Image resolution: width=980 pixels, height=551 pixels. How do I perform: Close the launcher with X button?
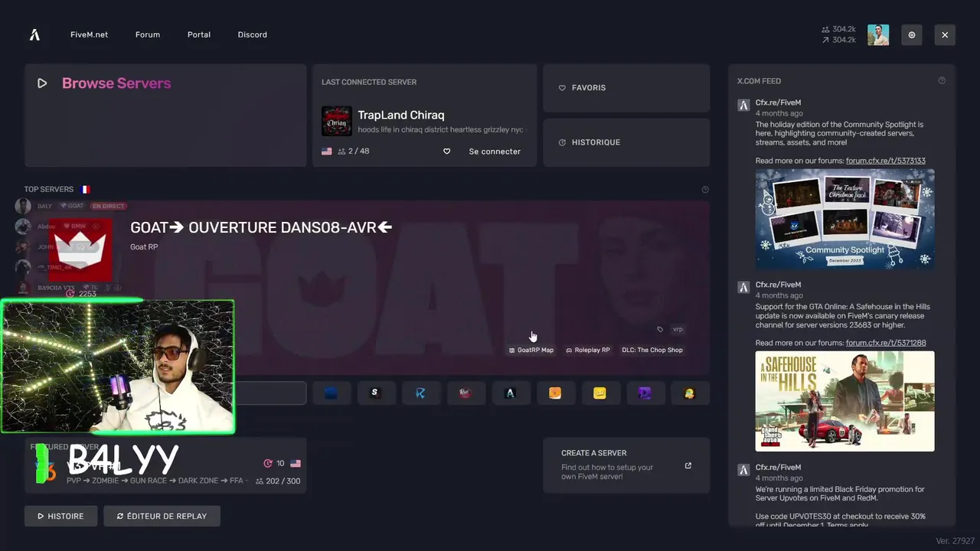(x=945, y=34)
